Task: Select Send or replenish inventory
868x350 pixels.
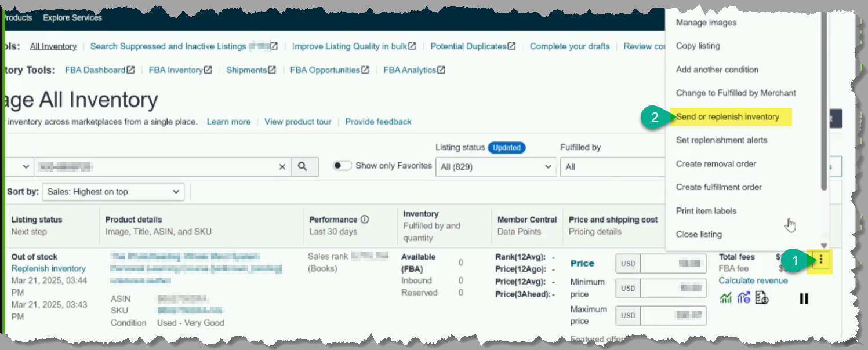Action: click(728, 117)
